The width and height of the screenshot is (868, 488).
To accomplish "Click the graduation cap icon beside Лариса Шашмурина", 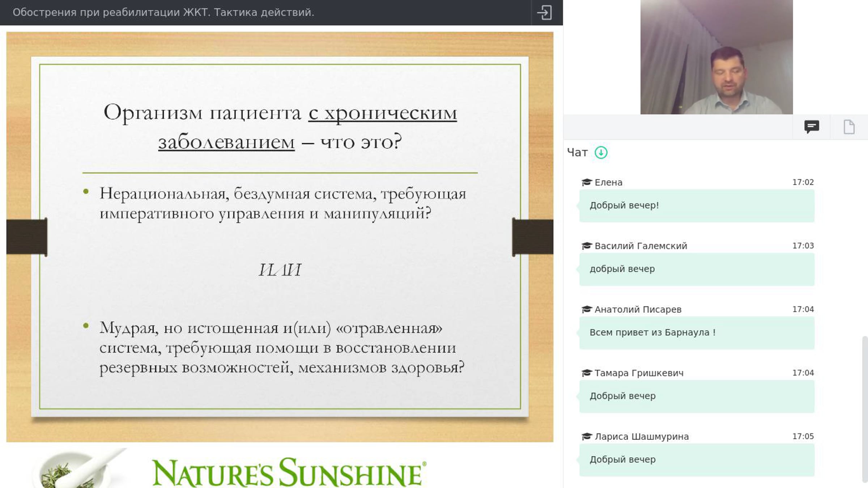I will point(587,437).
